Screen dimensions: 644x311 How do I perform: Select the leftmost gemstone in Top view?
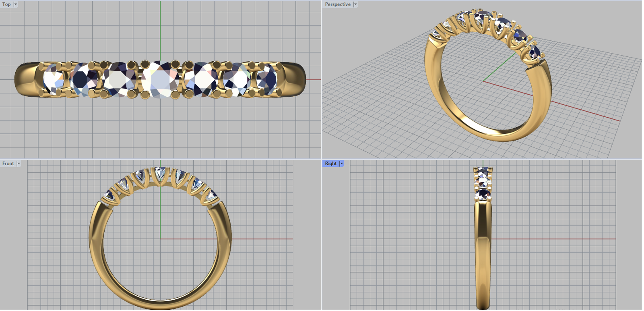53,79
